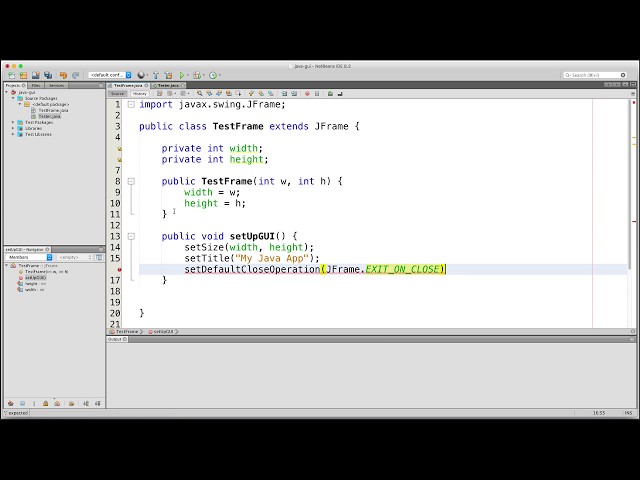Toggle Show Inherited Members in Navigator
The width and height of the screenshot is (640, 480).
pyautogui.click(x=11, y=403)
